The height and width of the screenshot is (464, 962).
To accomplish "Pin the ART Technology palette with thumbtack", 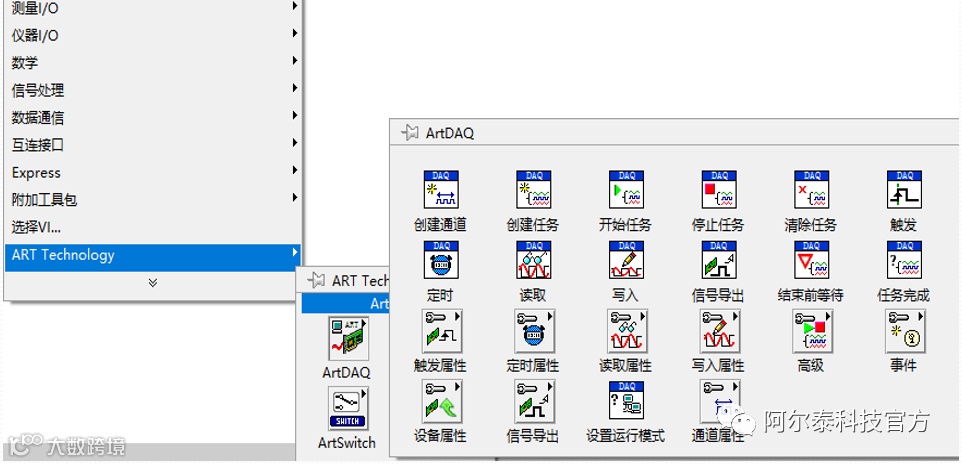I will (x=316, y=281).
